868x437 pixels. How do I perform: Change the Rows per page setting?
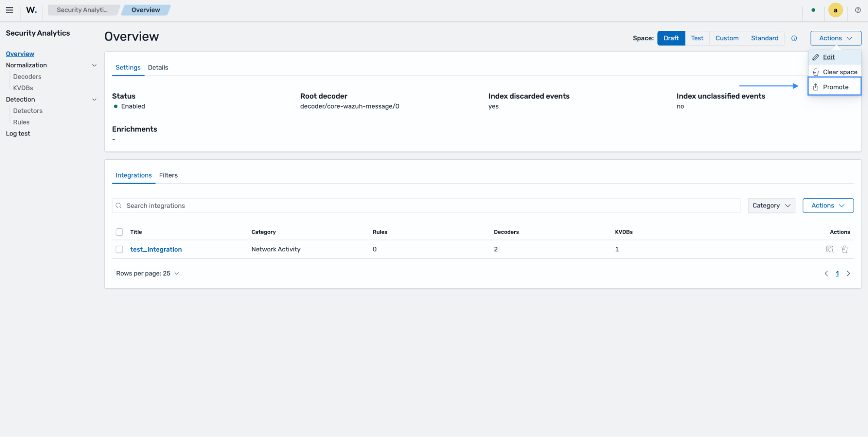coord(148,273)
